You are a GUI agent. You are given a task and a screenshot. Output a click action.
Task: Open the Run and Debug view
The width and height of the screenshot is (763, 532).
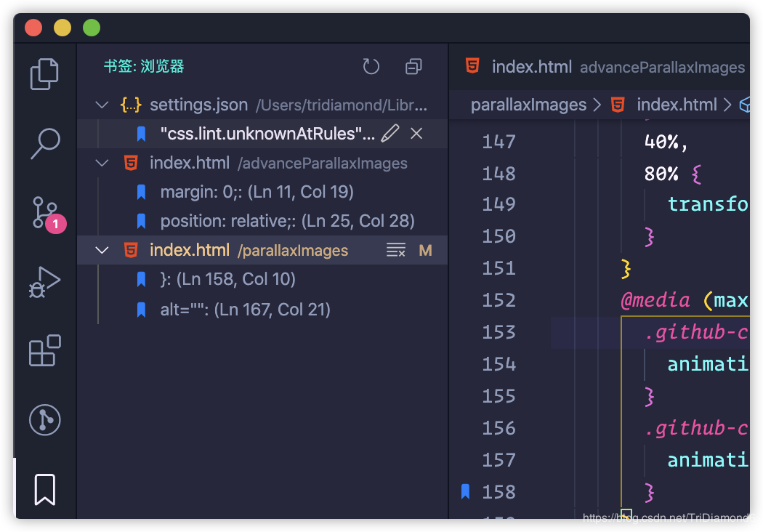(x=44, y=282)
